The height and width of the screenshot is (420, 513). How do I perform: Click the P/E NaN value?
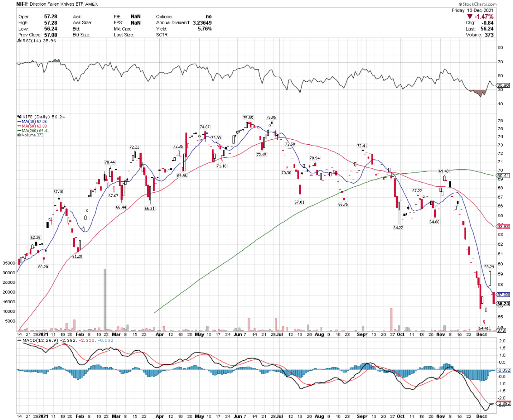(x=136, y=17)
